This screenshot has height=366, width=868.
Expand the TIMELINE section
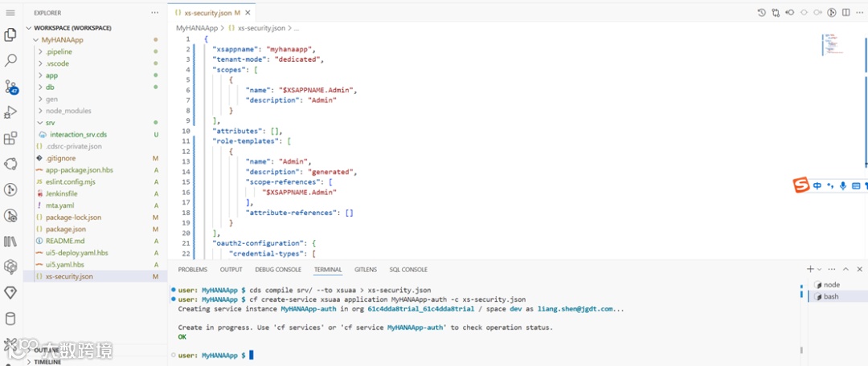pyautogui.click(x=47, y=362)
